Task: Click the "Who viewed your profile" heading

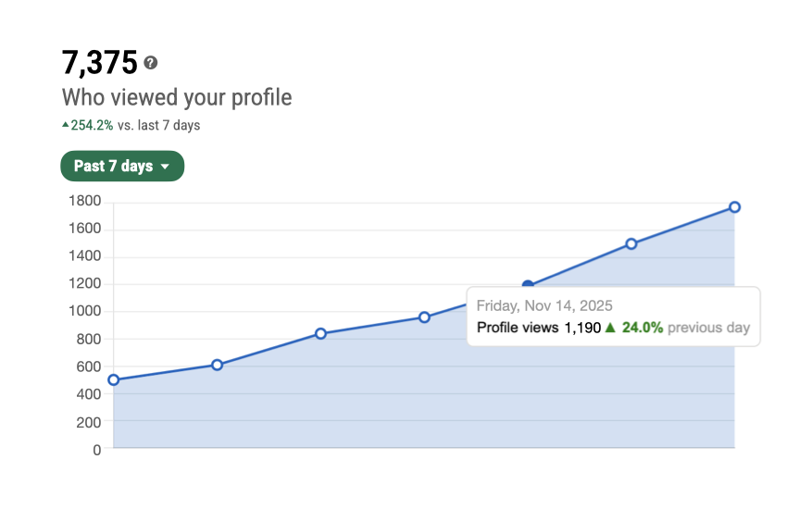Action: [176, 97]
